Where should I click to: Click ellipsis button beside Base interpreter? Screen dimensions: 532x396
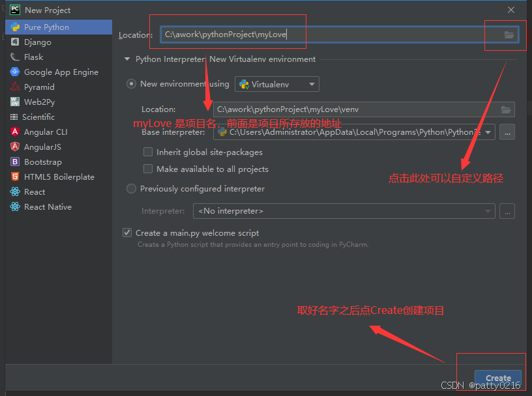[x=507, y=132]
